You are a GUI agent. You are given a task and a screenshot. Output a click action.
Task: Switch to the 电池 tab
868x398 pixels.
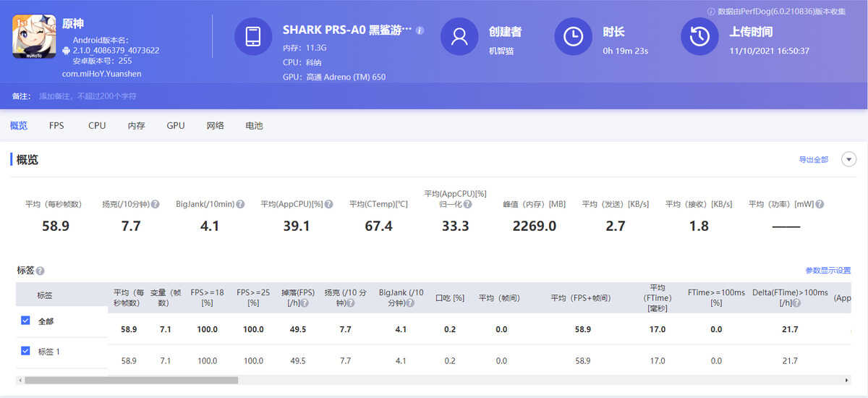(254, 125)
